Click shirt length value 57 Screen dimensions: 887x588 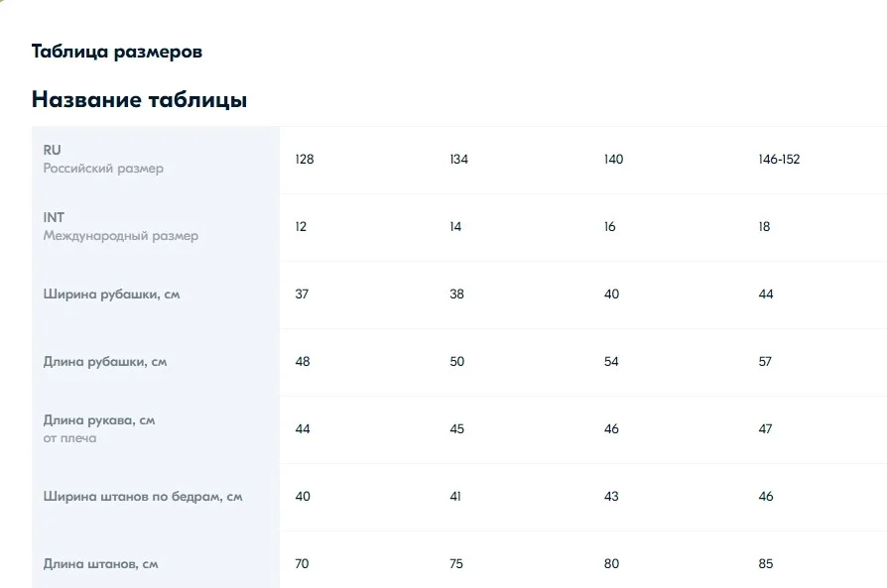pyautogui.click(x=765, y=361)
